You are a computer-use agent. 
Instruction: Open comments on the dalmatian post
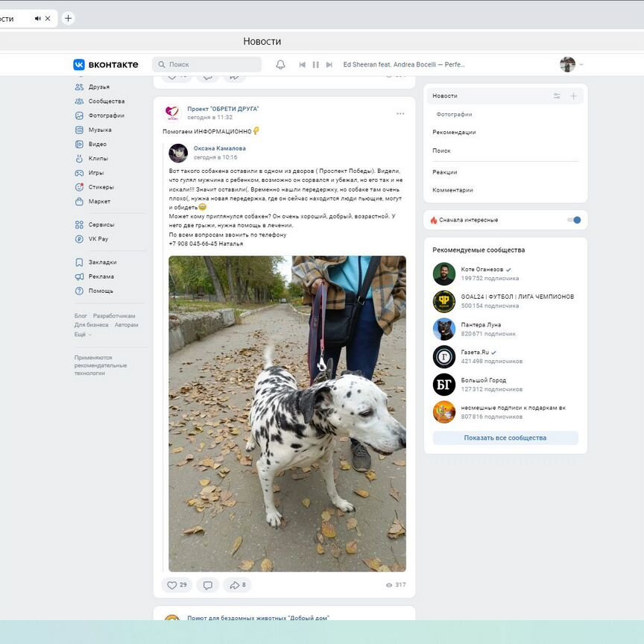pos(207,585)
